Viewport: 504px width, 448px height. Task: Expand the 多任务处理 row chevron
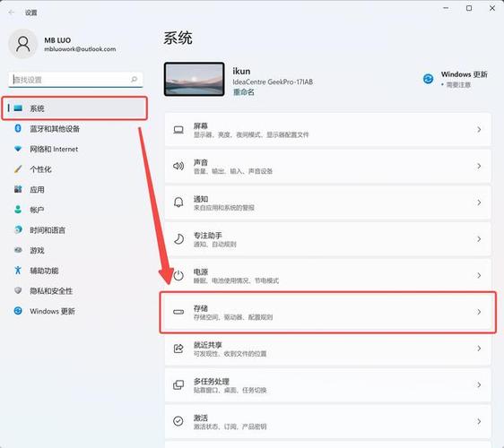(x=479, y=384)
